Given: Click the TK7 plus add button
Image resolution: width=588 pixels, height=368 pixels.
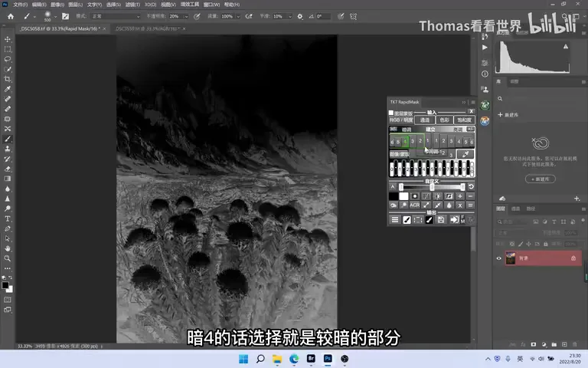Looking at the screenshot, I should [x=459, y=196].
